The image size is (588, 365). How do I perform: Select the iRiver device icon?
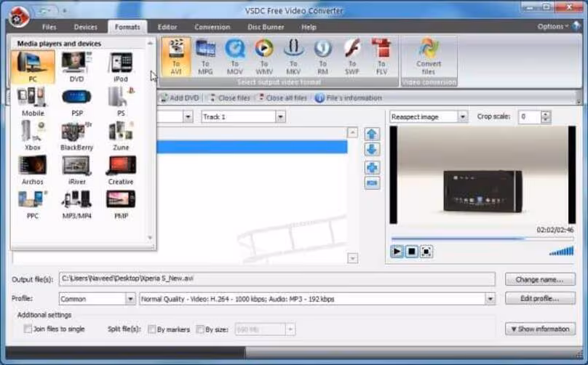coord(76,169)
